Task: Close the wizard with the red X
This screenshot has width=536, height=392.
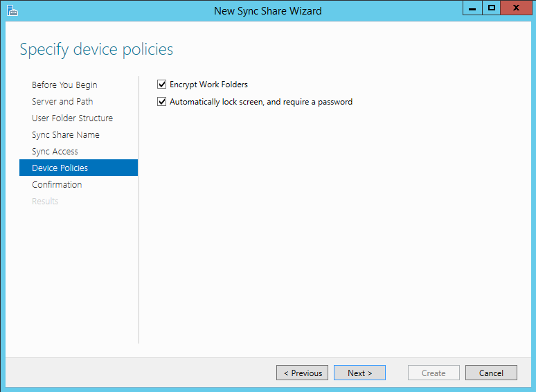Action: pos(516,8)
